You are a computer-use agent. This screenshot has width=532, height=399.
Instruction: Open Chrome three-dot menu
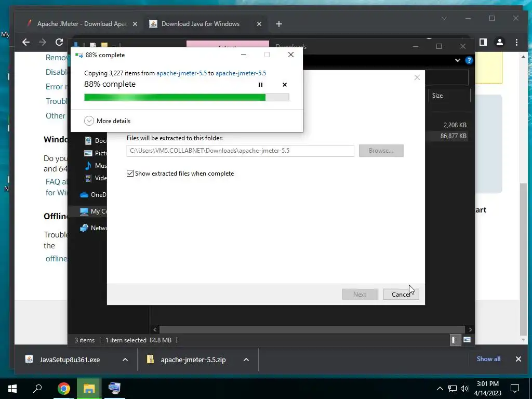tap(516, 42)
